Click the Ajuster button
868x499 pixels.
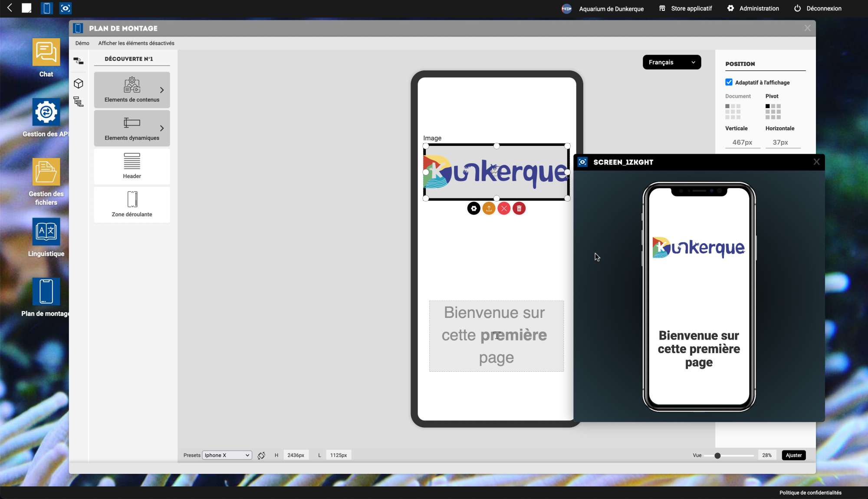[x=793, y=455]
